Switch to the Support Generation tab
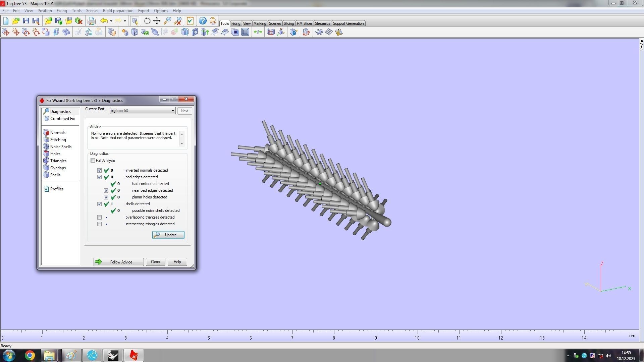Screen dimensions: 644x362 tap(348, 23)
